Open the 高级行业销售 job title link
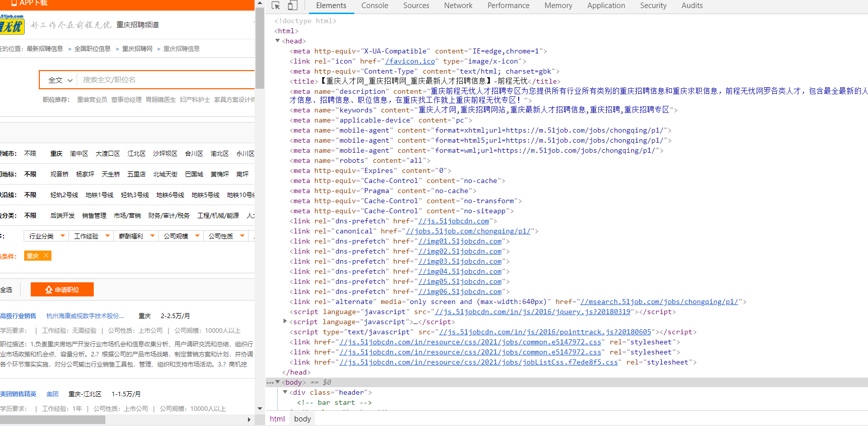 click(x=18, y=316)
